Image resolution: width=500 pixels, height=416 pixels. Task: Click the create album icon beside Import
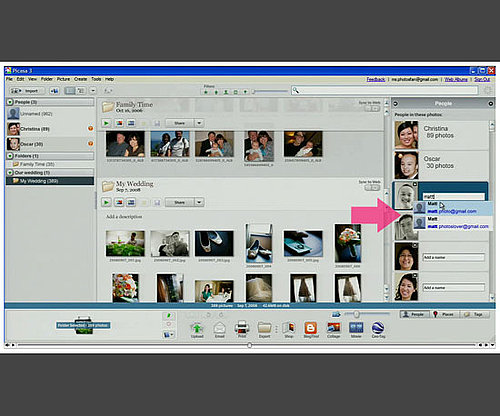point(54,91)
